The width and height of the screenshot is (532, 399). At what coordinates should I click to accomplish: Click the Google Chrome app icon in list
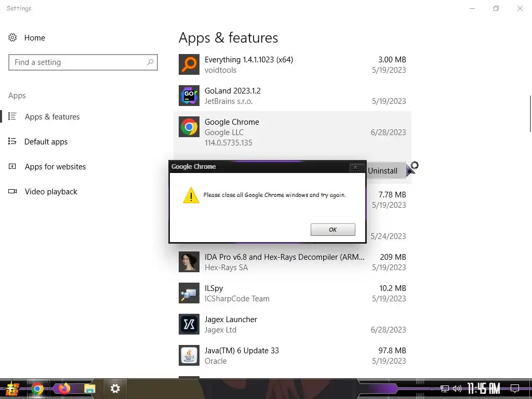pyautogui.click(x=189, y=127)
